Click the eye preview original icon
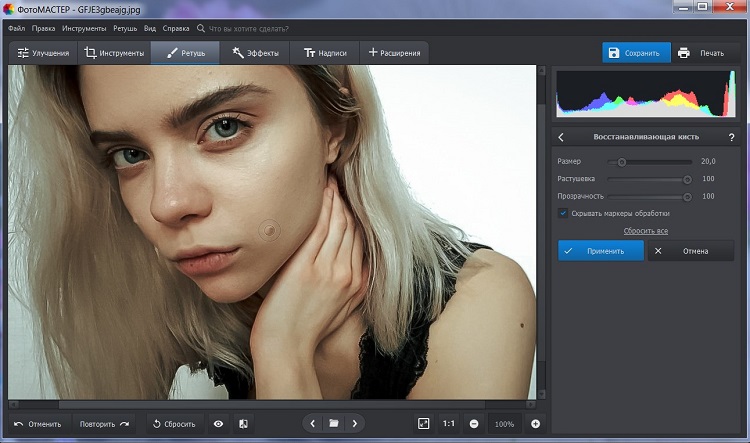The image size is (750, 443). point(218,424)
